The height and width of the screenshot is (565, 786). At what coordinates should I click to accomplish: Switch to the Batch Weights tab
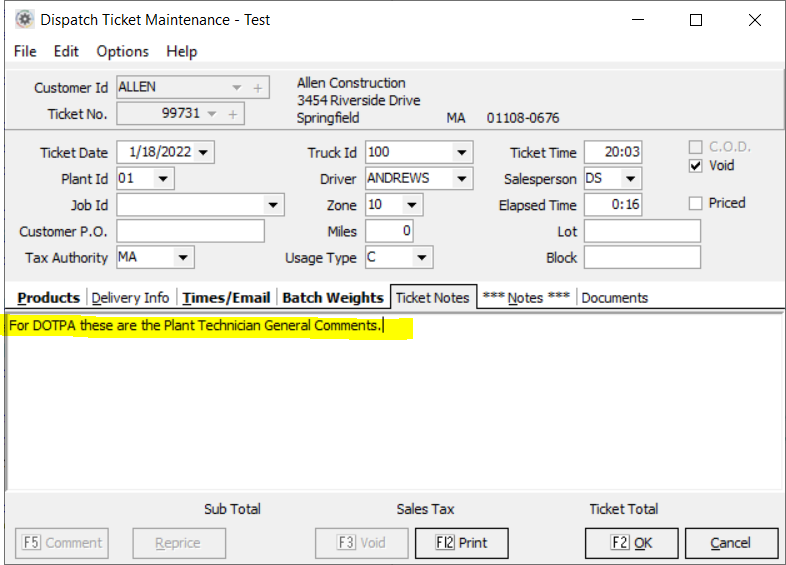pyautogui.click(x=332, y=297)
